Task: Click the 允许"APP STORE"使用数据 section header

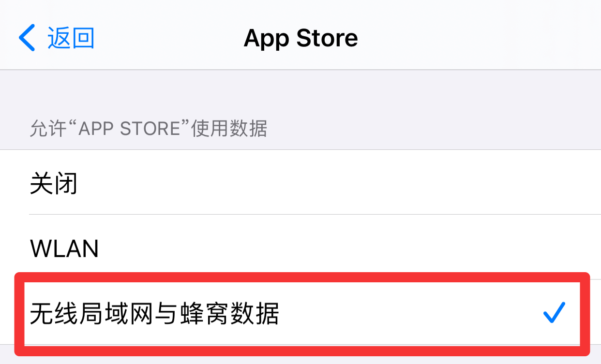Action: pos(149,129)
